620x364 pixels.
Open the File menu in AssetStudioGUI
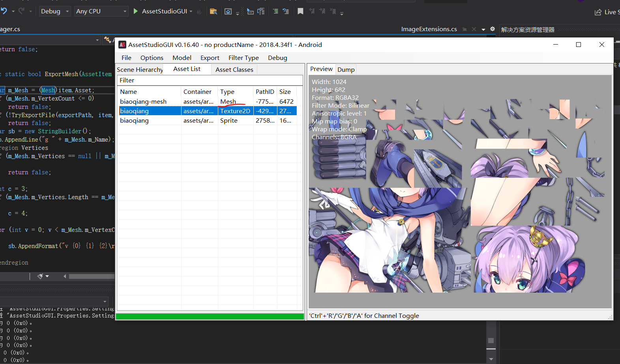pyautogui.click(x=126, y=58)
